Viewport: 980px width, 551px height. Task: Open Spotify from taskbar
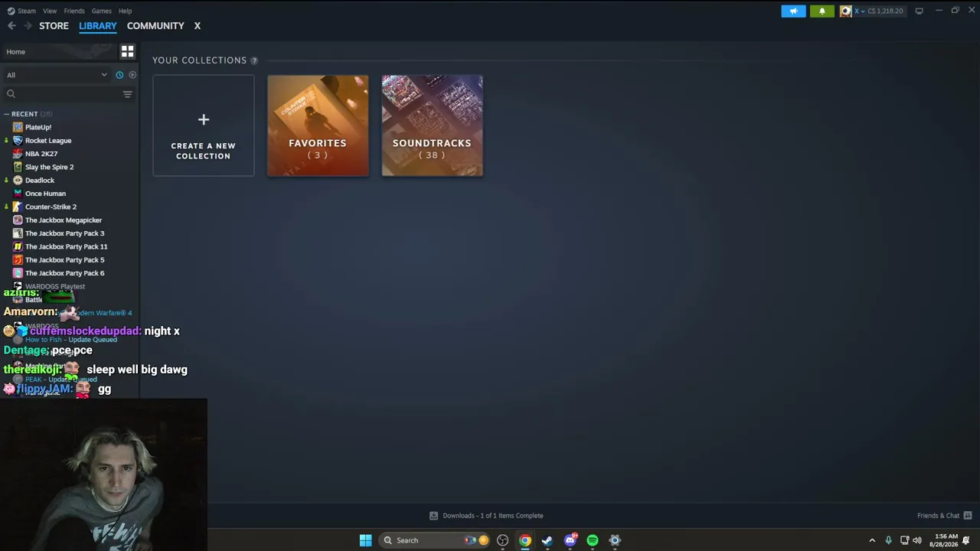coord(592,540)
